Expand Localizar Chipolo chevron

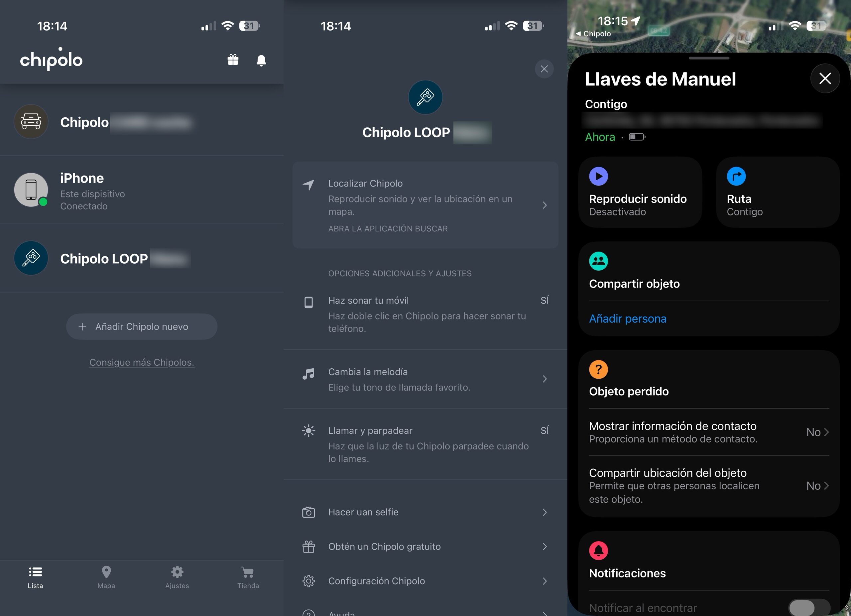(545, 205)
